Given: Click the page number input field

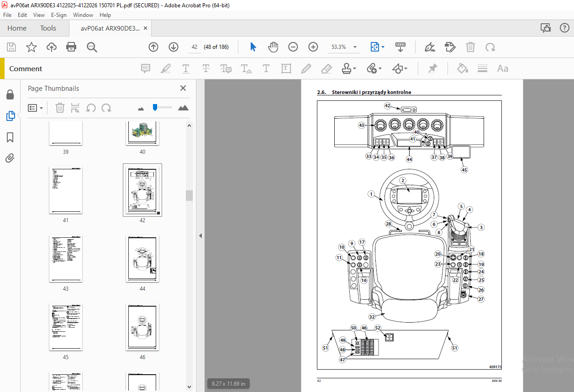Looking at the screenshot, I should [194, 47].
